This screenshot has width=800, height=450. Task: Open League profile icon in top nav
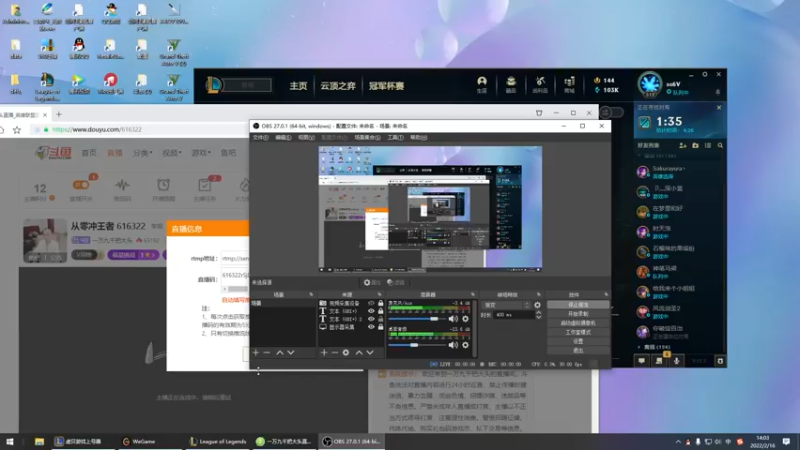coord(482,84)
